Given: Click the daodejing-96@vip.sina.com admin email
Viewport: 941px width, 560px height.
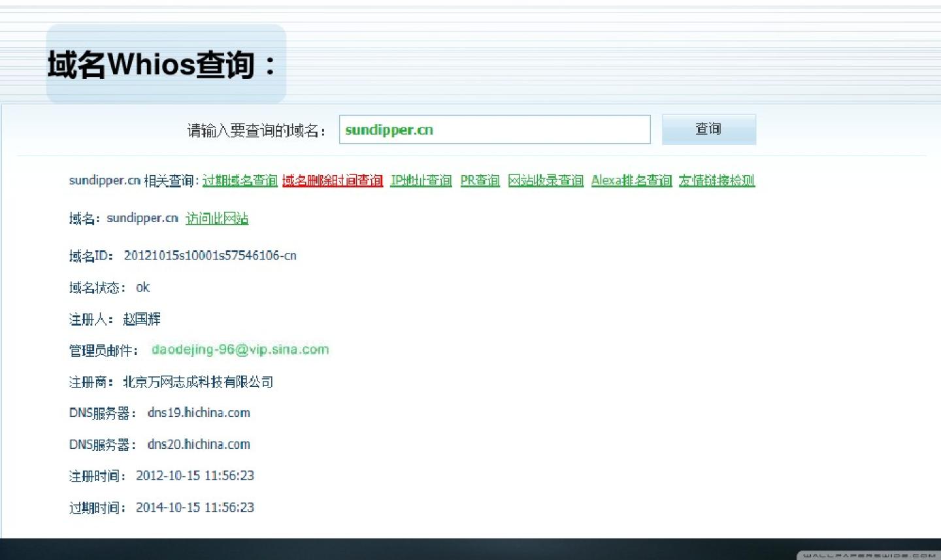Looking at the screenshot, I should tap(240, 350).
